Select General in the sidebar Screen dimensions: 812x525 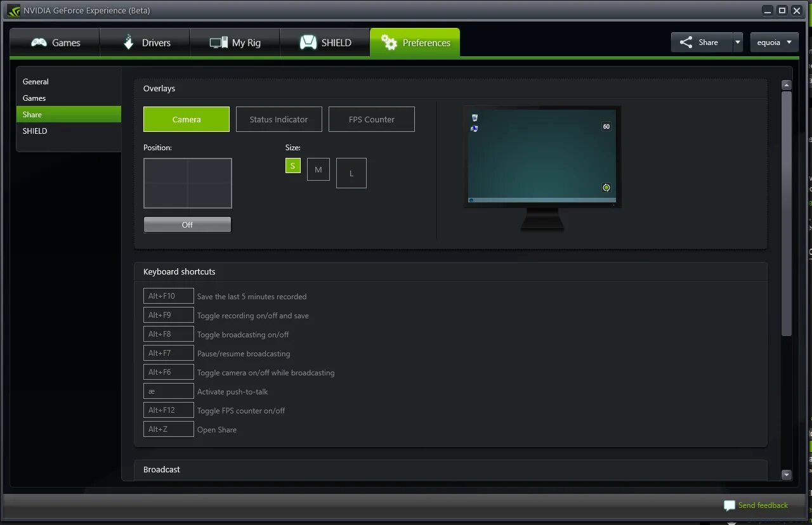[69, 81]
